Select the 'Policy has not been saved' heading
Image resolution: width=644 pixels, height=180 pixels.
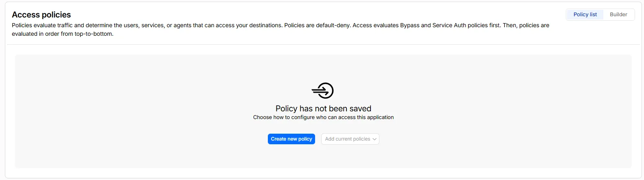(x=323, y=108)
